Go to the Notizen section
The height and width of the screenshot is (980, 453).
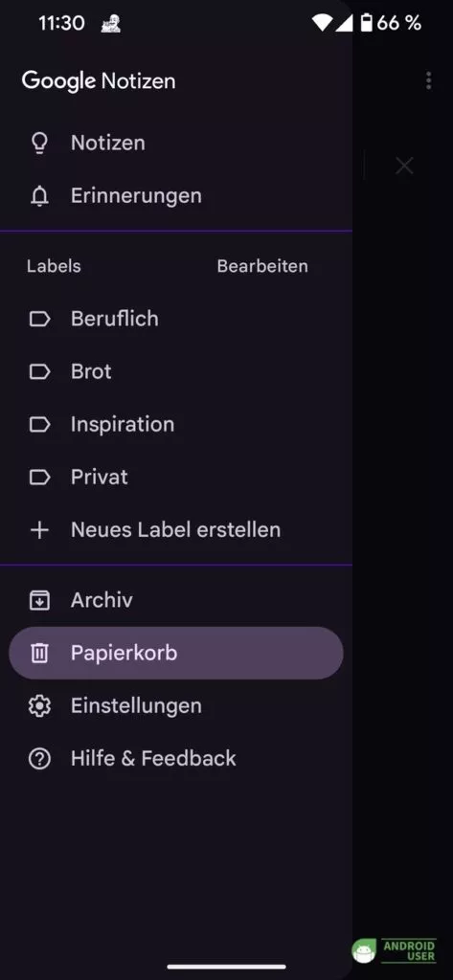(176, 144)
